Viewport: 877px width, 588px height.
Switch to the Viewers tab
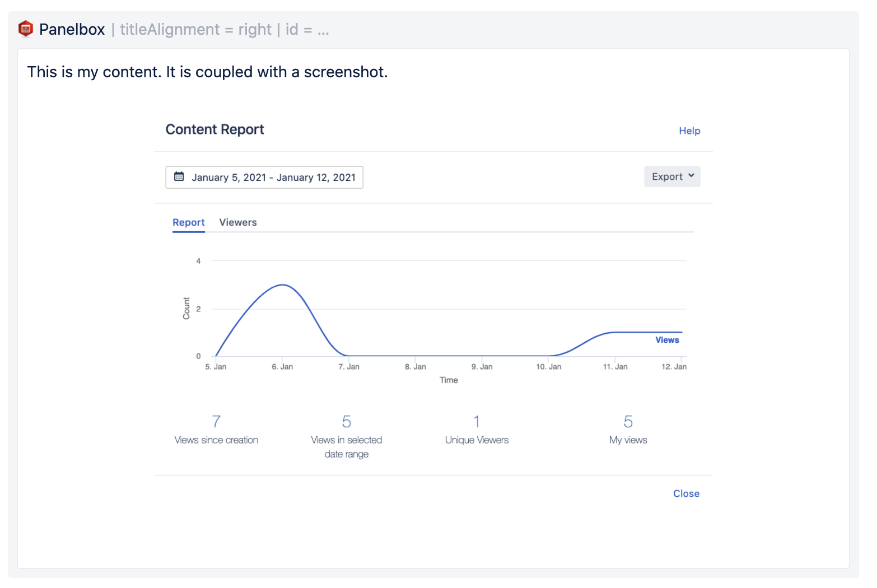click(237, 222)
